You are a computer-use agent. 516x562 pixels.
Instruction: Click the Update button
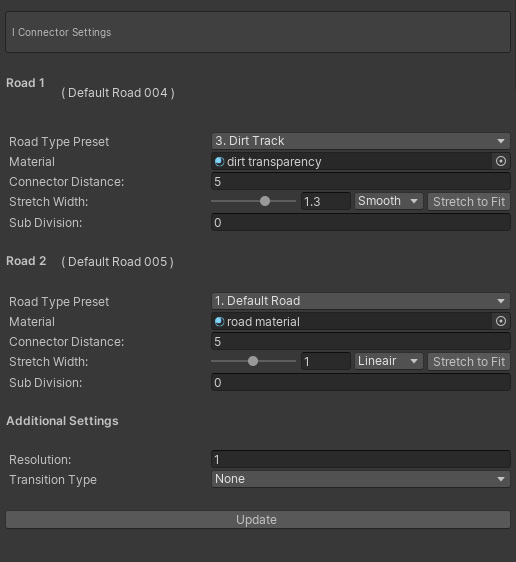click(258, 520)
